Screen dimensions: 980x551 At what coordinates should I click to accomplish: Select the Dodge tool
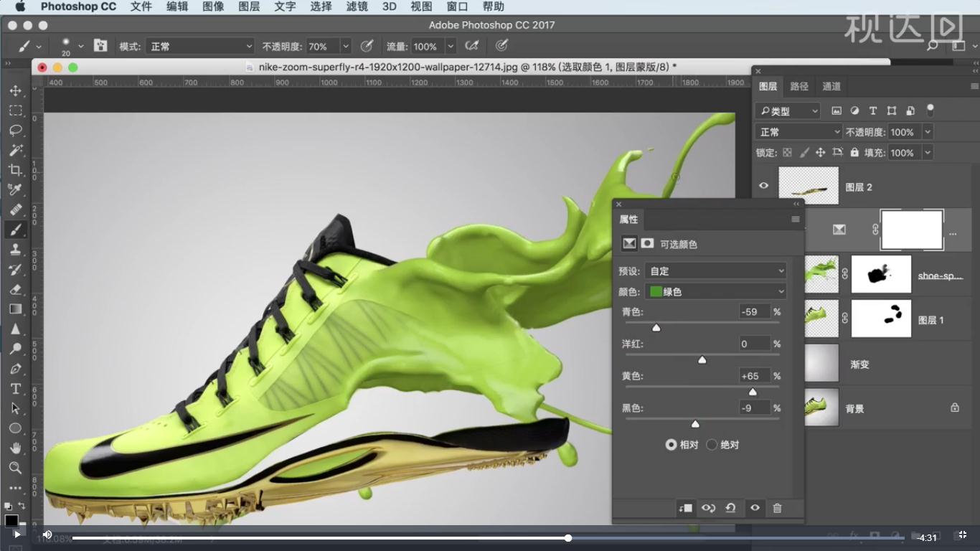tap(15, 349)
